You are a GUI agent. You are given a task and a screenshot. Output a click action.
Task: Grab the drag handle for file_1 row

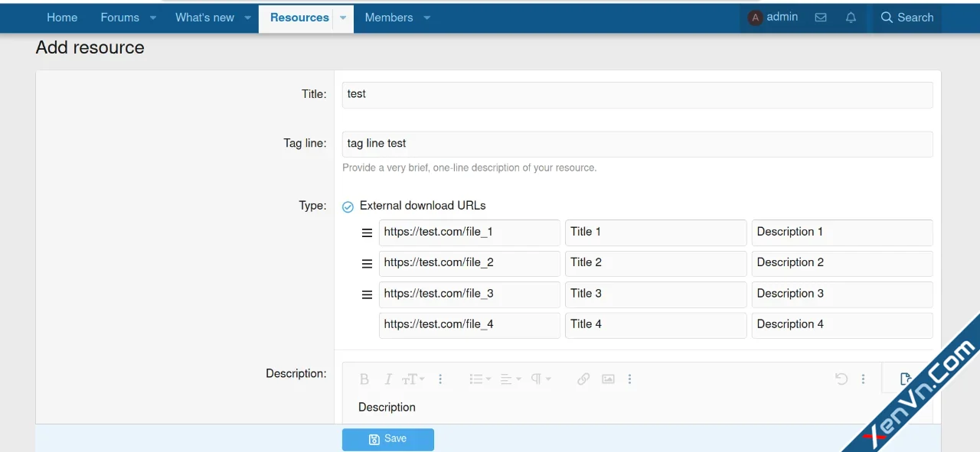click(367, 233)
